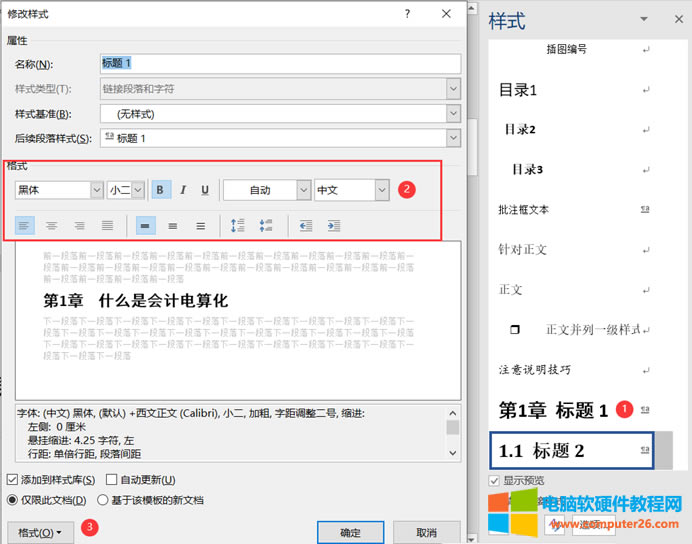The image size is (692, 544).
Task: Click the 取消 button
Action: 426,533
